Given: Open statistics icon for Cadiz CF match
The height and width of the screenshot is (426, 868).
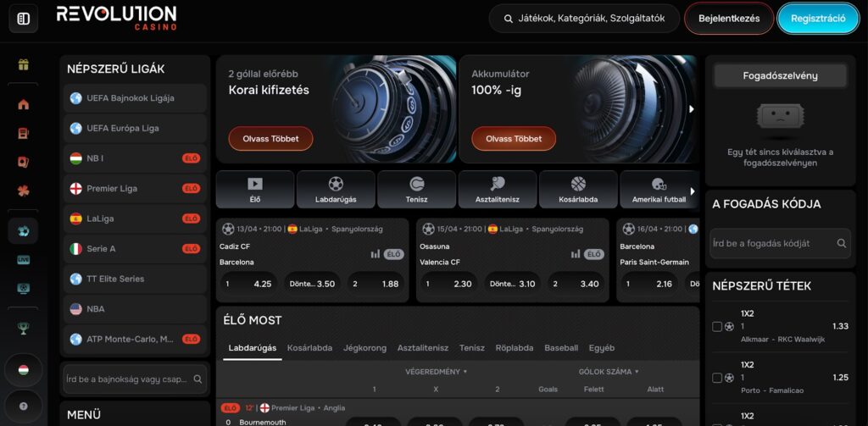Looking at the screenshot, I should (x=376, y=254).
